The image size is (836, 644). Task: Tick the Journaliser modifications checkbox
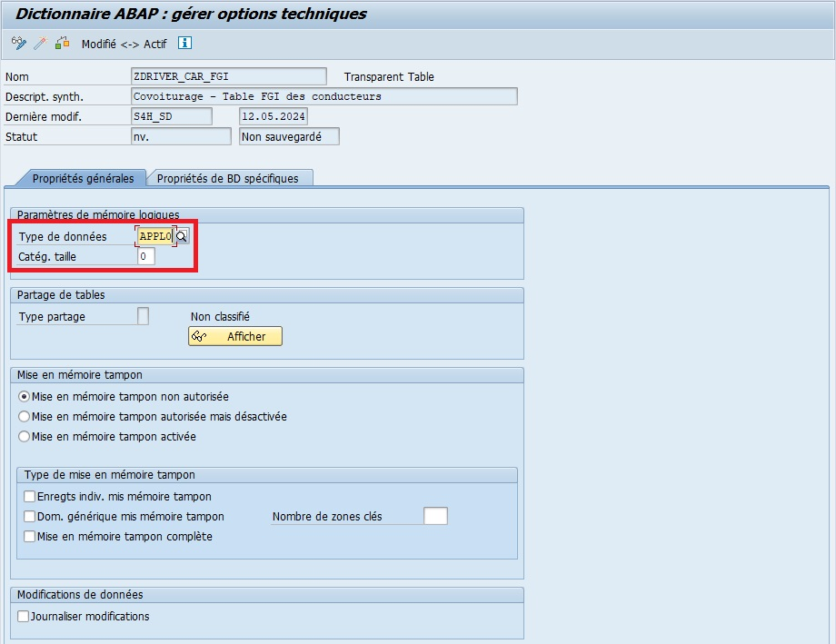pos(24,617)
